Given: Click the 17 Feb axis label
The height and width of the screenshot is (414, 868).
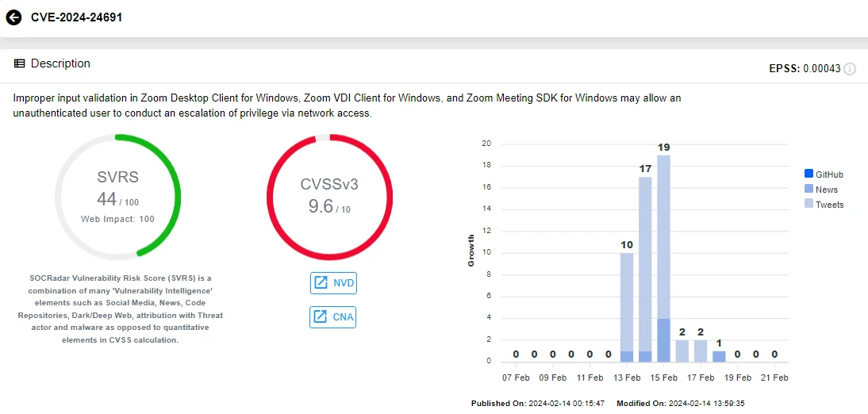Looking at the screenshot, I should [701, 378].
